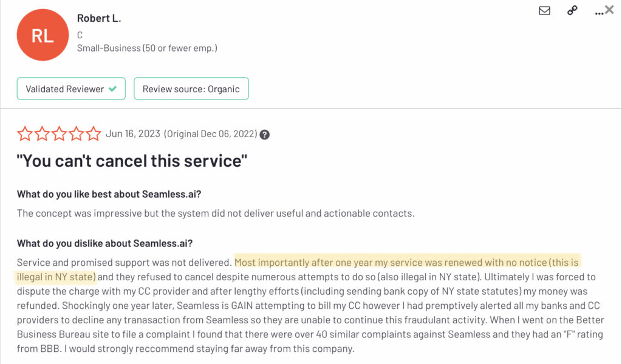Screen dimensions: 622x364
Task: Click the second rating star
Action: (42, 134)
